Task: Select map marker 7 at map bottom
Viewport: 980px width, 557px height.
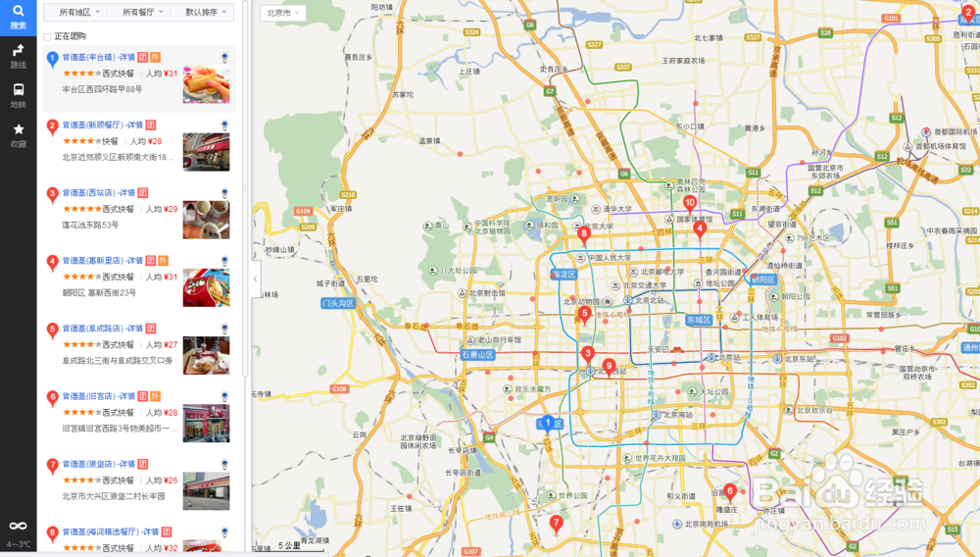Action: click(556, 524)
